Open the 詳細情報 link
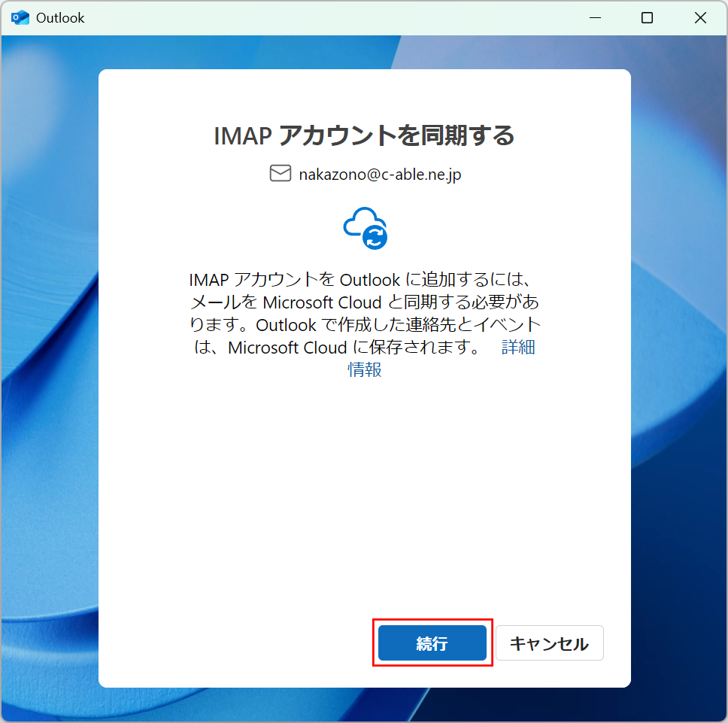This screenshot has width=728, height=723. [x=517, y=348]
